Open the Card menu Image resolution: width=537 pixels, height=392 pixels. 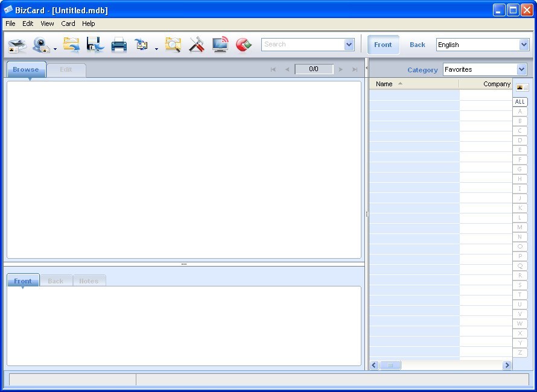coord(68,24)
